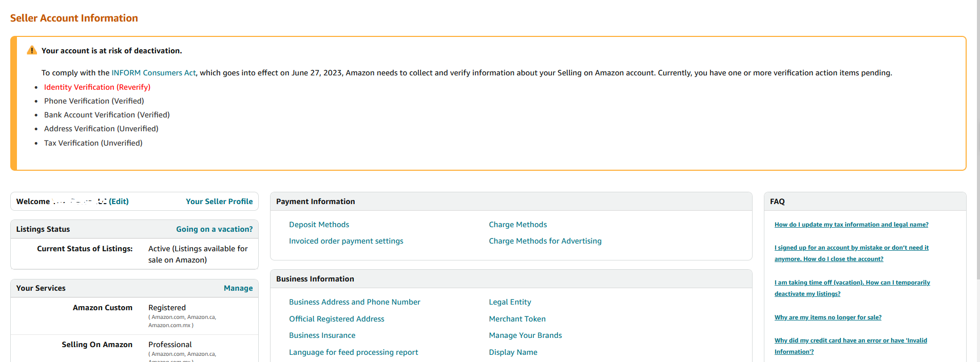Click Manage in Your Services

(x=238, y=288)
